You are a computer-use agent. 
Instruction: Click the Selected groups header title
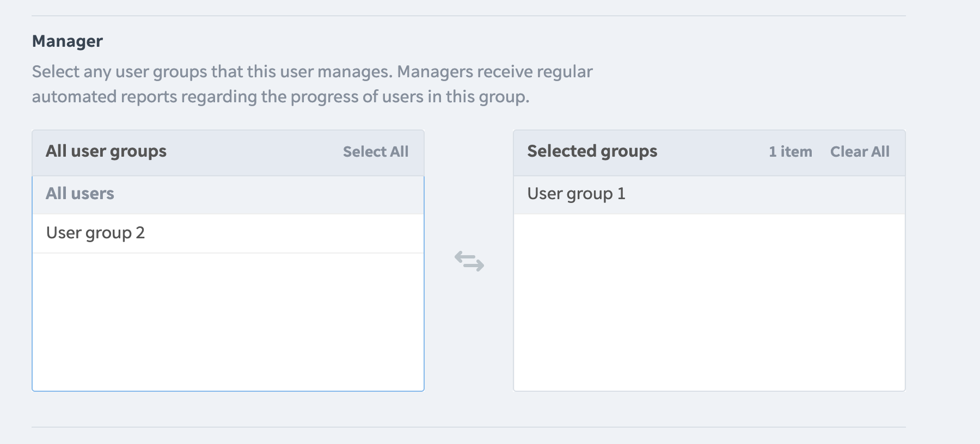click(592, 151)
